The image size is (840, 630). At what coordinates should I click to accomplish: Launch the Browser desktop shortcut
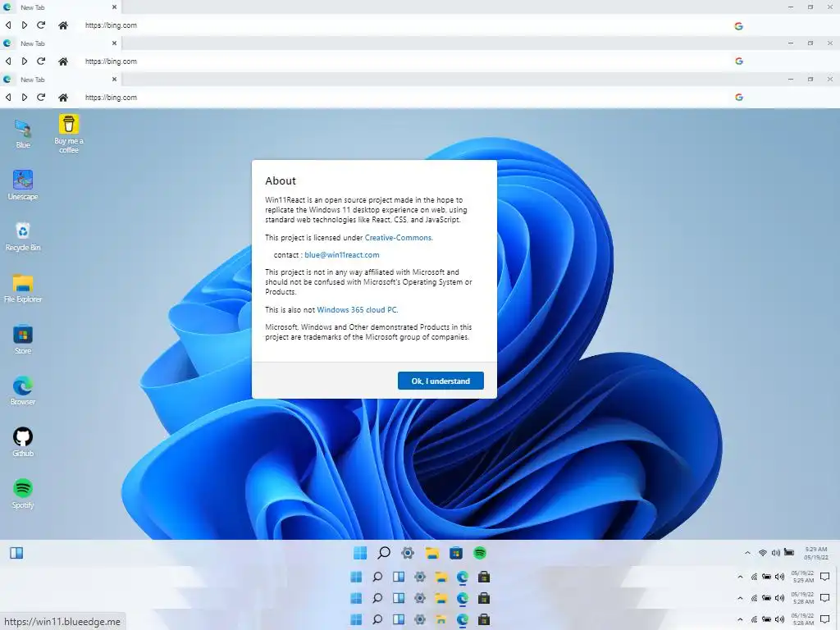coord(23,390)
